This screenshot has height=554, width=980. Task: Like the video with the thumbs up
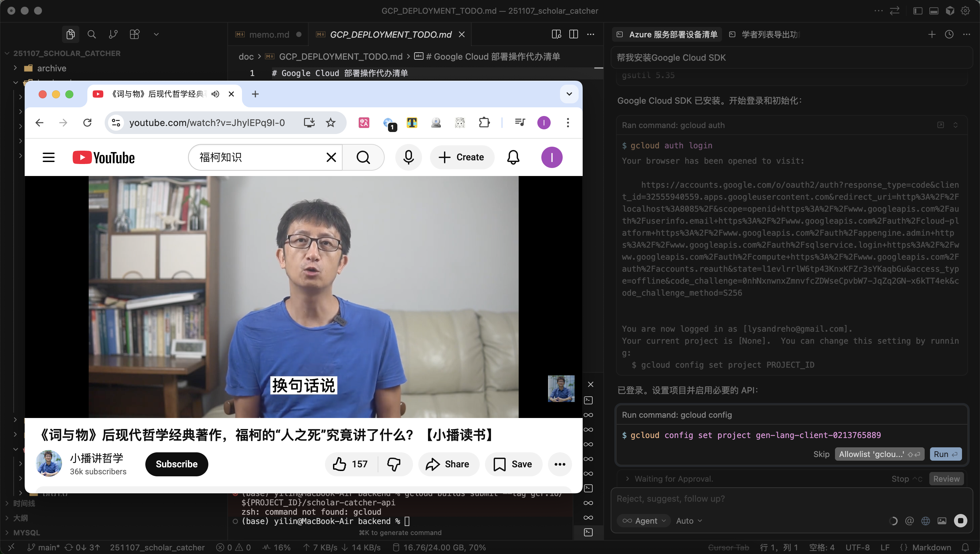click(x=340, y=464)
